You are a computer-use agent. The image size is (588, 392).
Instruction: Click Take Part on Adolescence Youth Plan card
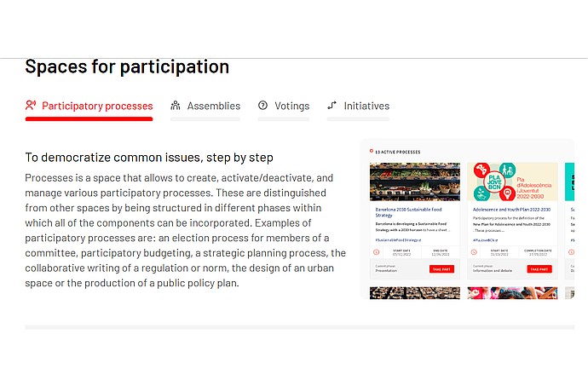tap(539, 269)
